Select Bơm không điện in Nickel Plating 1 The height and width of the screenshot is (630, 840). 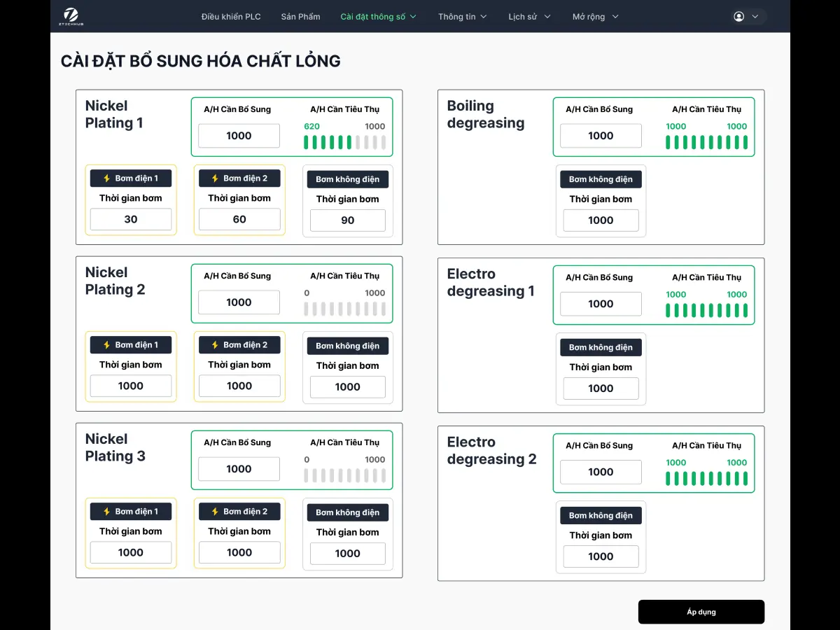coord(348,179)
